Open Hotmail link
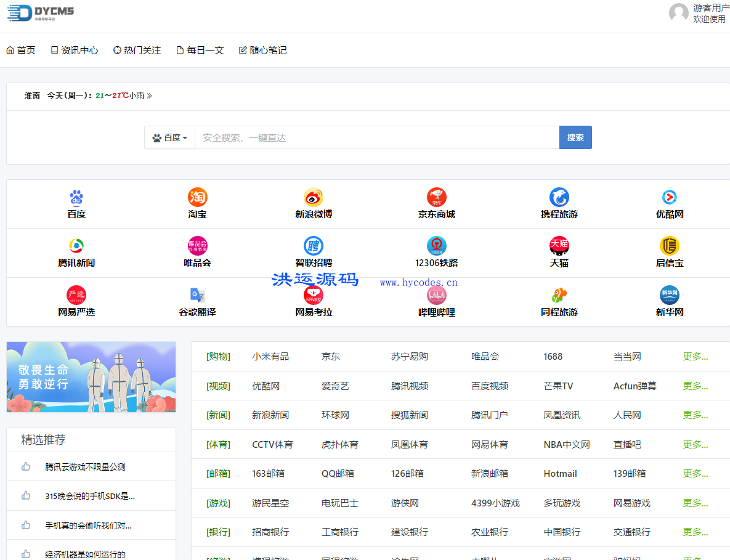The width and height of the screenshot is (730, 560). coord(560,473)
